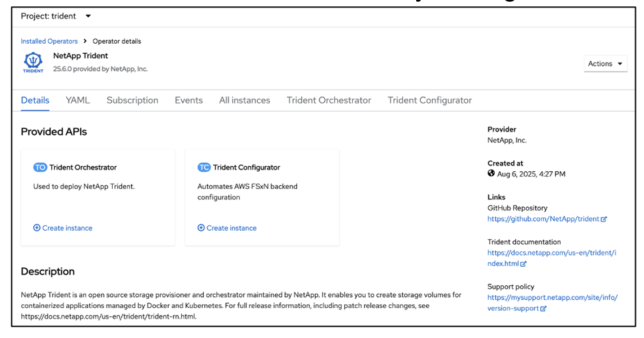Click the plus icon before Configurator's Create instance
The width and height of the screenshot is (644, 338).
pos(201,228)
